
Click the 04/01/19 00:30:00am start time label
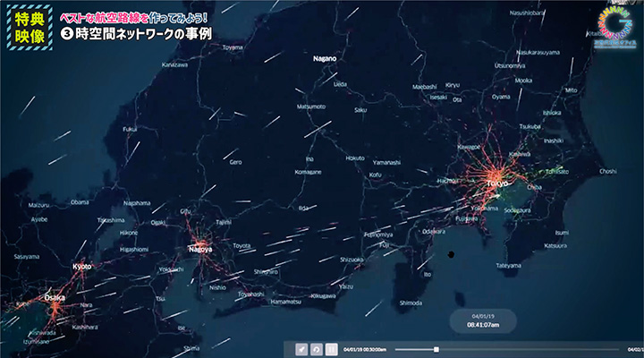pyautogui.click(x=366, y=349)
